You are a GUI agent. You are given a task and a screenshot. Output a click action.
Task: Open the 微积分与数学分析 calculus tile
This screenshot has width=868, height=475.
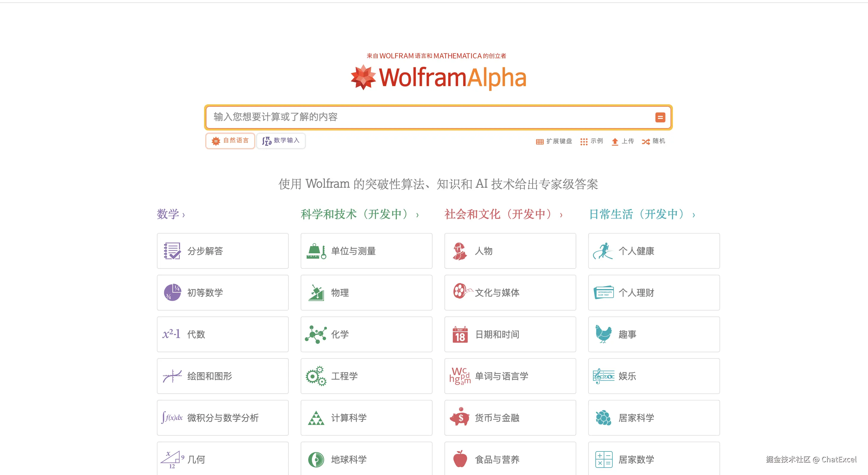223,417
